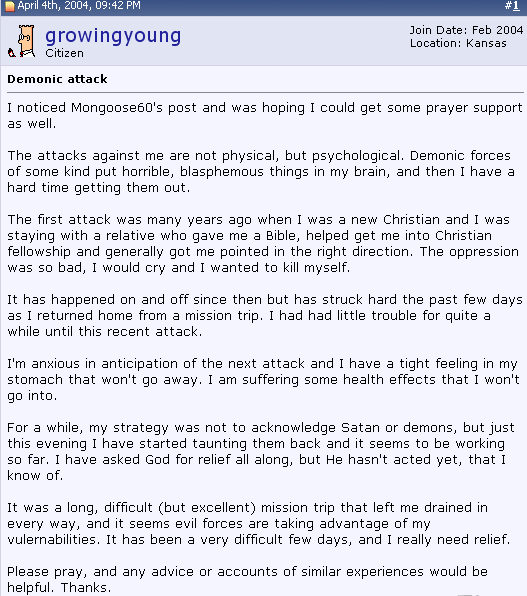
Task: Click the horizontal divider below the title
Action: pos(265,92)
